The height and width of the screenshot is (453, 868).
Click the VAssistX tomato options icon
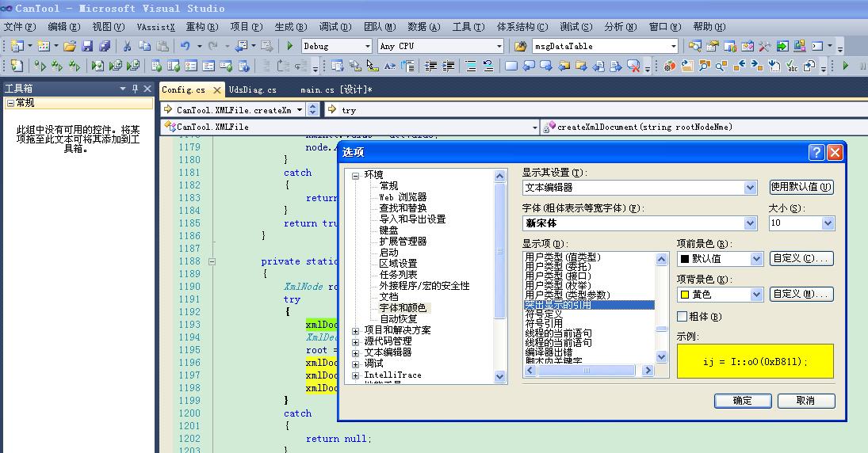click(x=669, y=66)
